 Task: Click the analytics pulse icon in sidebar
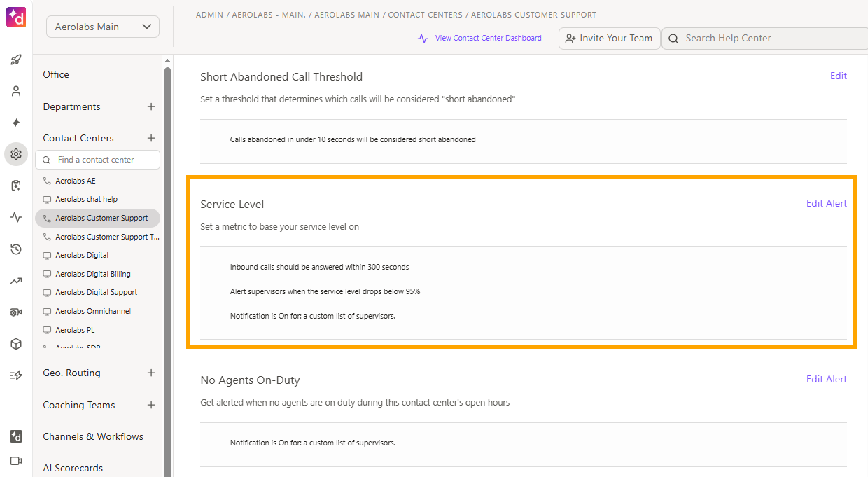[16, 217]
